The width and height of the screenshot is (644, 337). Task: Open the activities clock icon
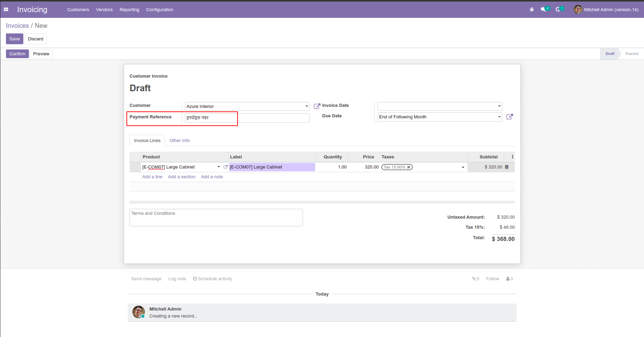pyautogui.click(x=558, y=9)
